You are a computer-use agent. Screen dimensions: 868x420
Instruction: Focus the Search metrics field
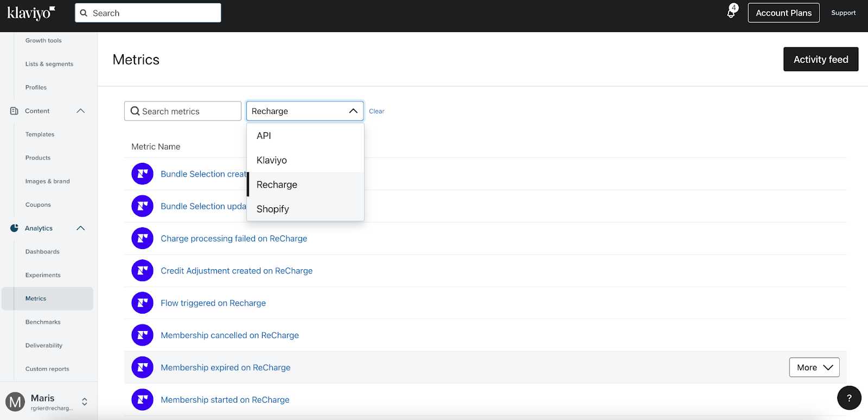[183, 111]
